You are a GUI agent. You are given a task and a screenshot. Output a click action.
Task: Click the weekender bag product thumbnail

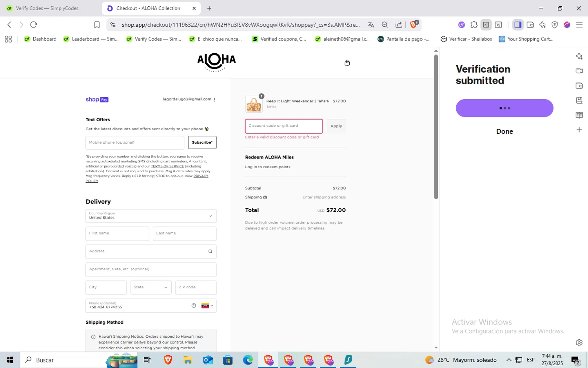point(254,104)
